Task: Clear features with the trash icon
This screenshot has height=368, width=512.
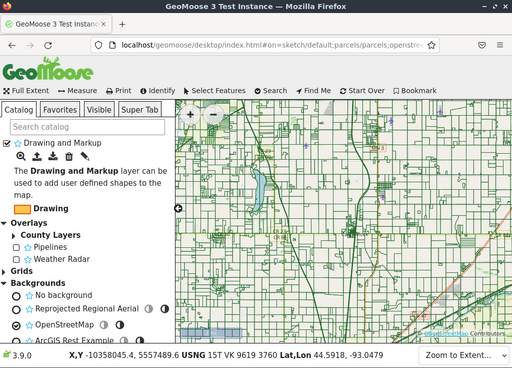Action: pos(69,156)
